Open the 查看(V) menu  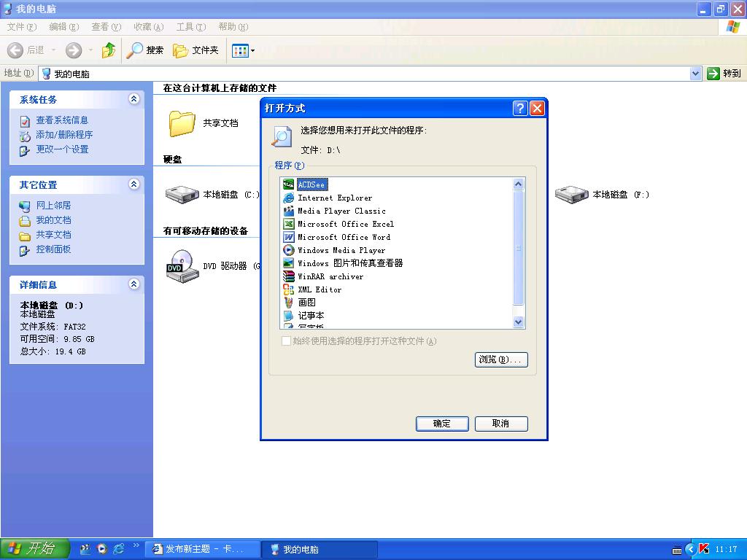click(107, 27)
